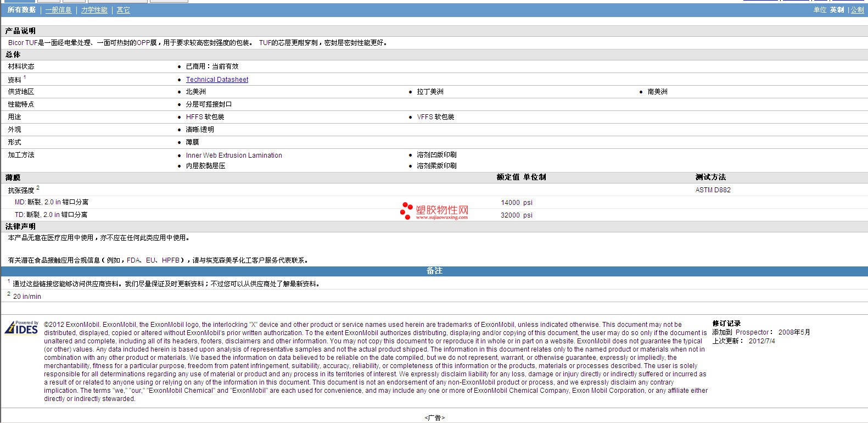Screen dimensions: 868x423
Task: Open the Technical Datasheet link
Action: (x=217, y=80)
